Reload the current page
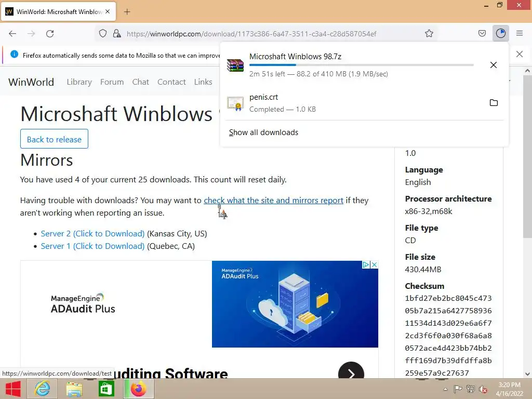The width and height of the screenshot is (532, 399). (50, 34)
